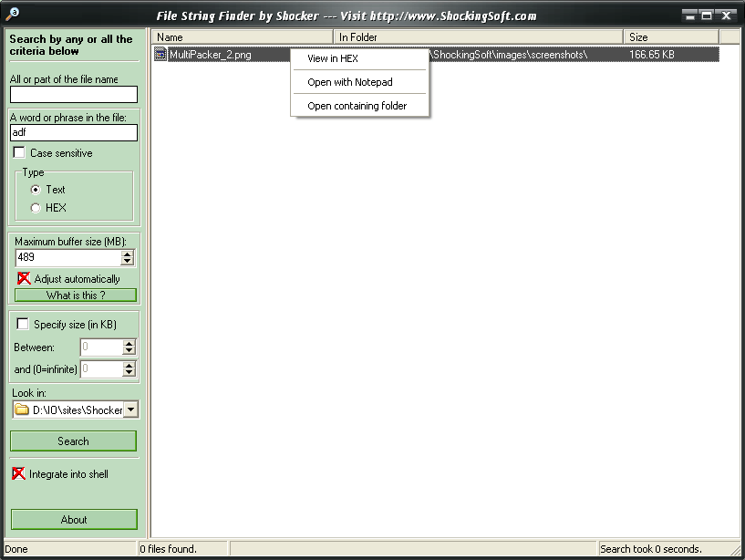745x560 pixels.
Task: Click the Between size input field
Action: point(102,347)
